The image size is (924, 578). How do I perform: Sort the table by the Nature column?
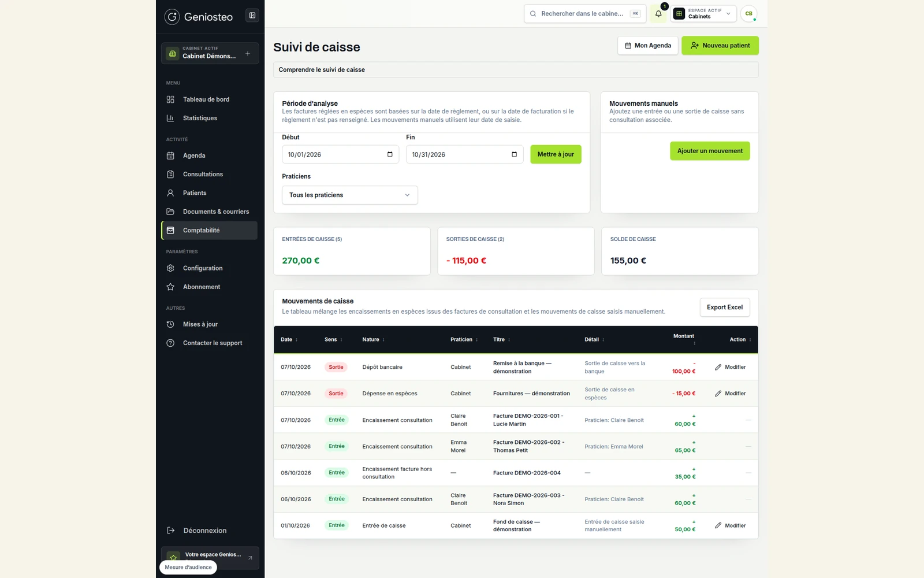click(x=373, y=340)
